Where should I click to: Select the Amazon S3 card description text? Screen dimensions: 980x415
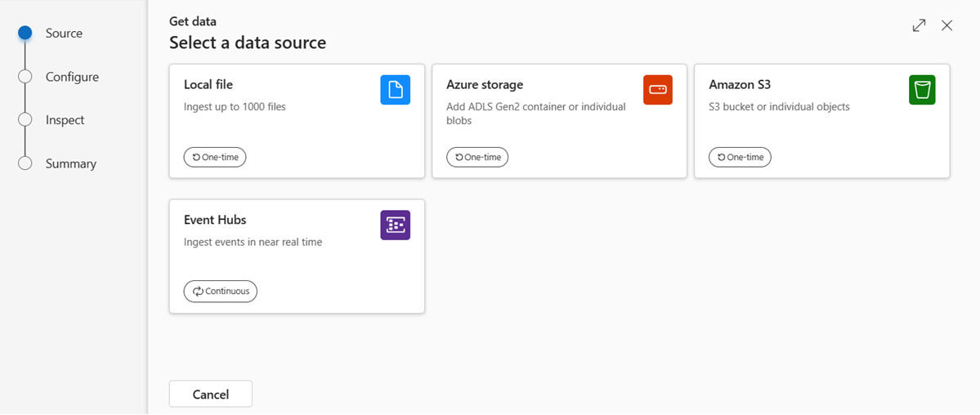[780, 107]
